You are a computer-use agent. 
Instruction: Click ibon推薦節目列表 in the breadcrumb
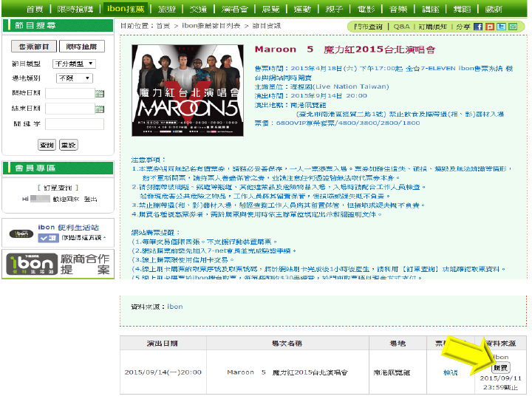[211, 26]
